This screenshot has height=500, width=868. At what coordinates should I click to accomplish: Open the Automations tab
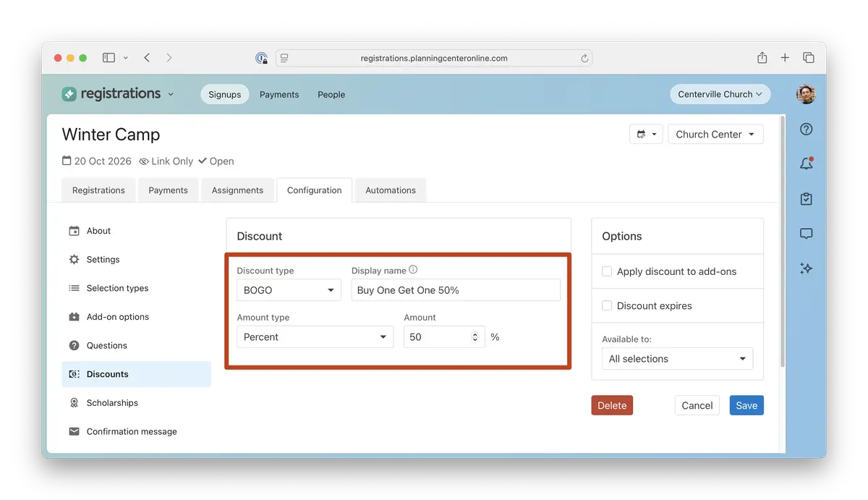coord(391,190)
